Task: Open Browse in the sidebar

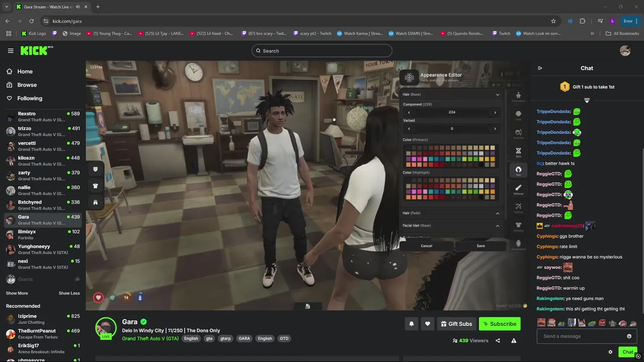Action: (x=43, y=85)
